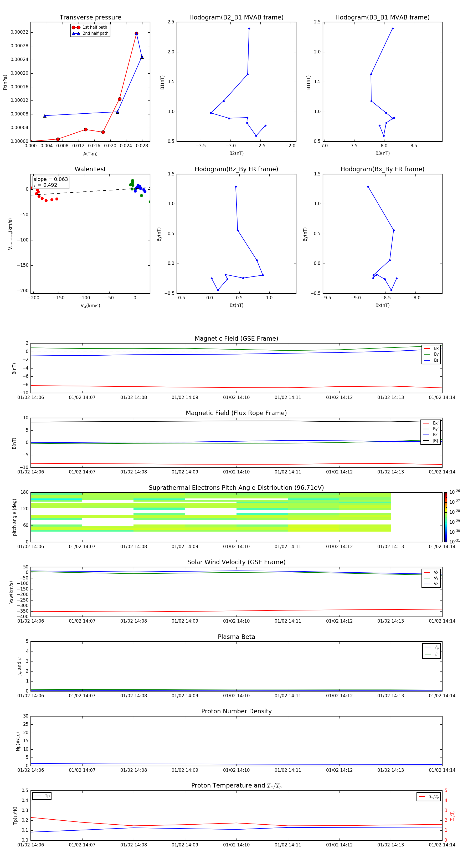The width and height of the screenshot is (473, 868).
Task: Click the peak point in Transverse pressure plot
Action: (136, 34)
